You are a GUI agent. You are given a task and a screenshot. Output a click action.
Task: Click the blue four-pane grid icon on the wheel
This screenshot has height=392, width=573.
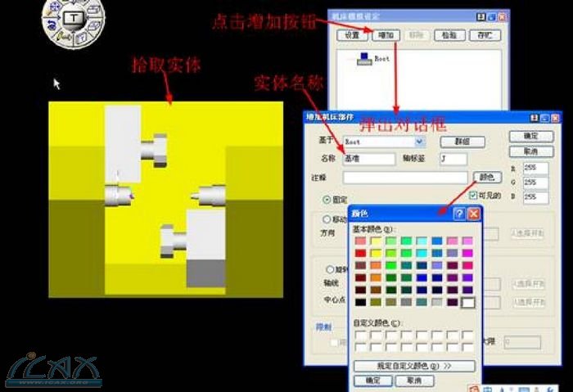pos(55,7)
